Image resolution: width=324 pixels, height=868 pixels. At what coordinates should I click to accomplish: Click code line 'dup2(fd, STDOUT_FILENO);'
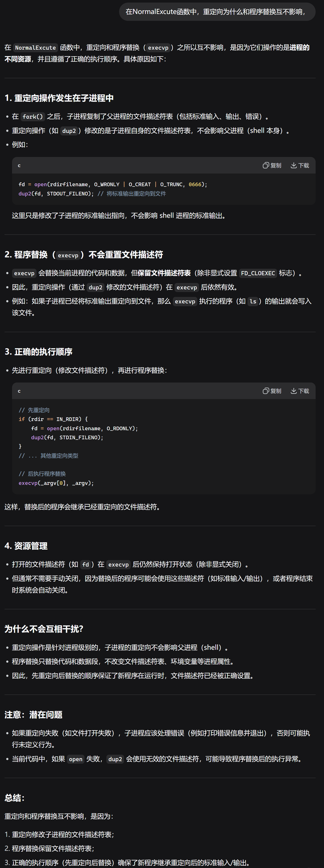(56, 194)
